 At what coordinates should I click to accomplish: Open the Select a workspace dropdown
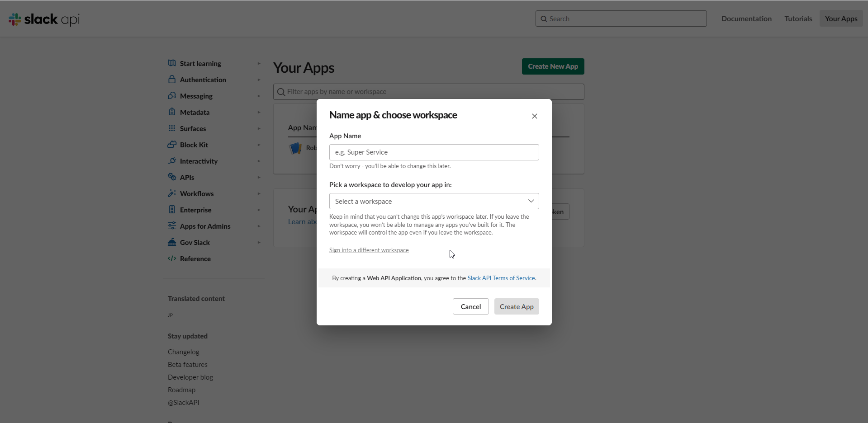coord(434,201)
